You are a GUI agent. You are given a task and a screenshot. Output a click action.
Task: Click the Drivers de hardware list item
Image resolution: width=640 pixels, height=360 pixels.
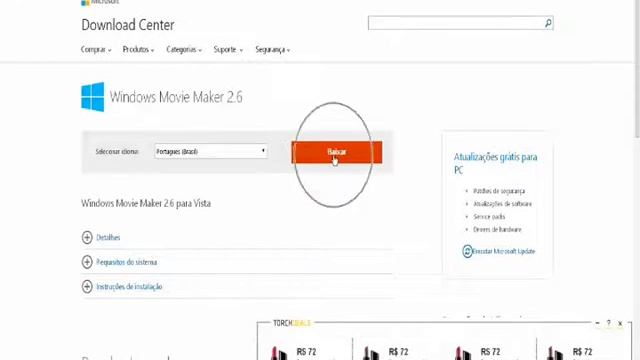[x=497, y=229]
